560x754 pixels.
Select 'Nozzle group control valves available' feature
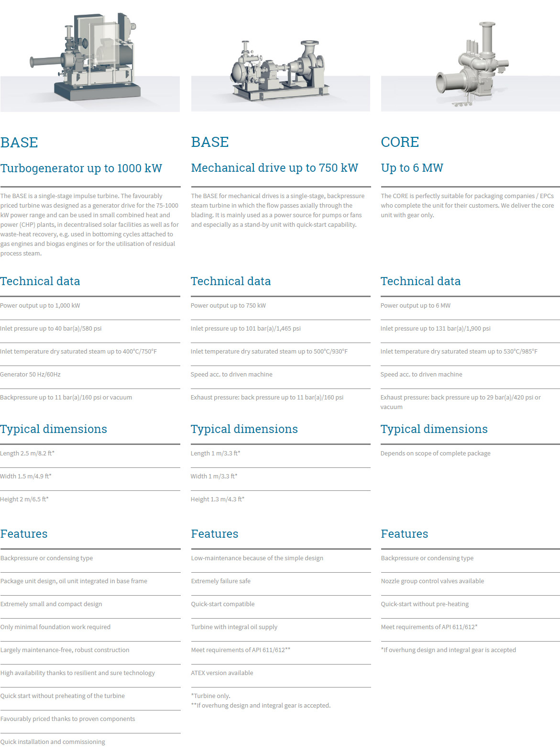(x=433, y=581)
